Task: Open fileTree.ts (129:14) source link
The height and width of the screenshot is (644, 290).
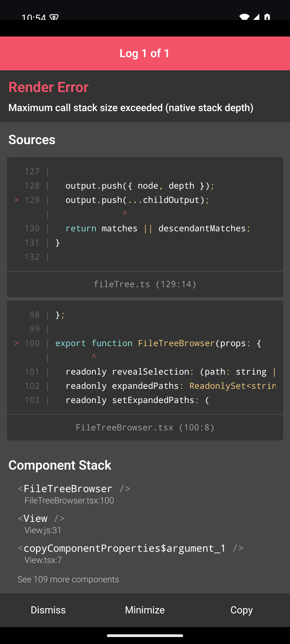Action: click(x=145, y=284)
